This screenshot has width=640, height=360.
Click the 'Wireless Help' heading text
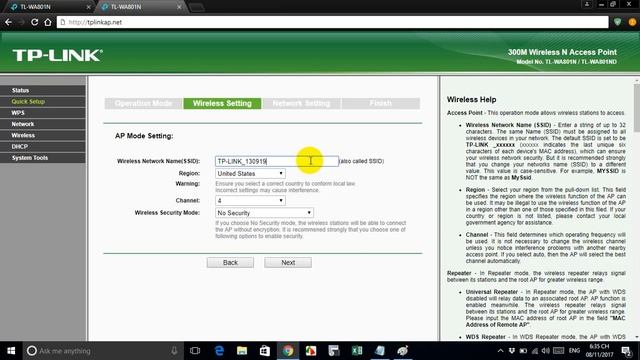[471, 100]
